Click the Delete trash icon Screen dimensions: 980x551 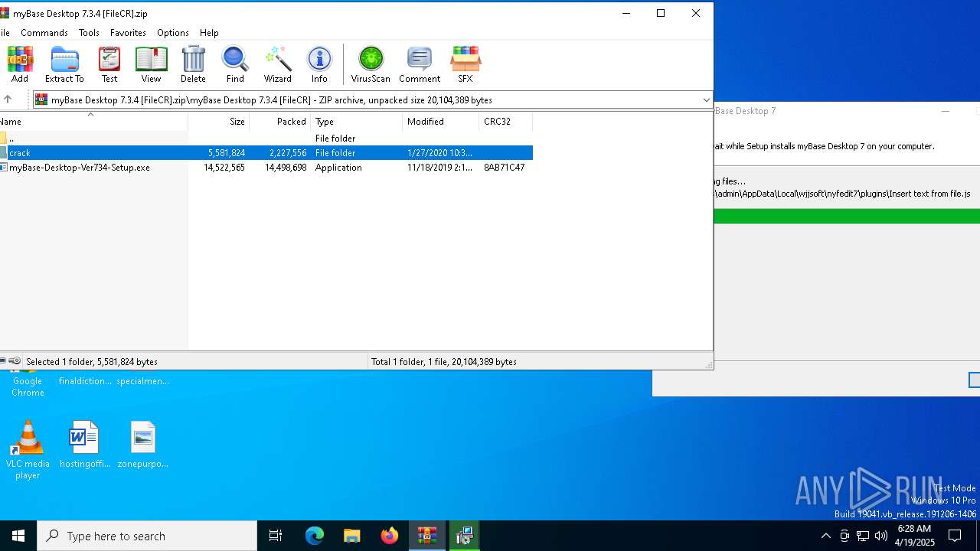[193, 64]
